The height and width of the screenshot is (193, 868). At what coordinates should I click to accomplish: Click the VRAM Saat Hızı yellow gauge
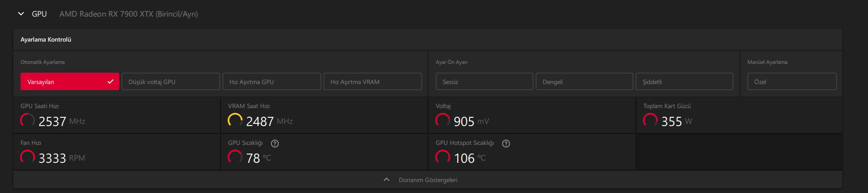coord(235,120)
